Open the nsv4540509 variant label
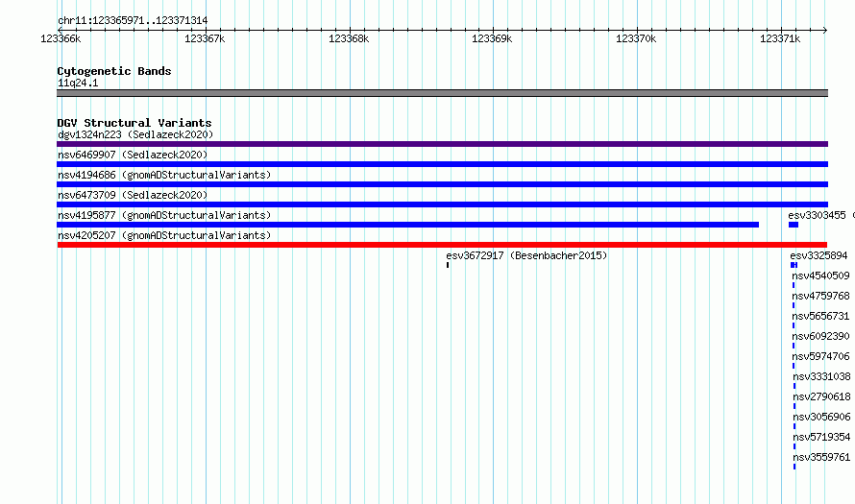Viewport: 855px width, 504px height. click(x=820, y=276)
